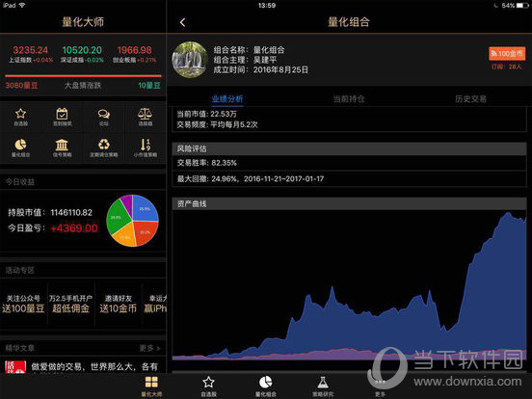Tap the red-green 大盘猜涨跌 ratio bar

point(83,76)
